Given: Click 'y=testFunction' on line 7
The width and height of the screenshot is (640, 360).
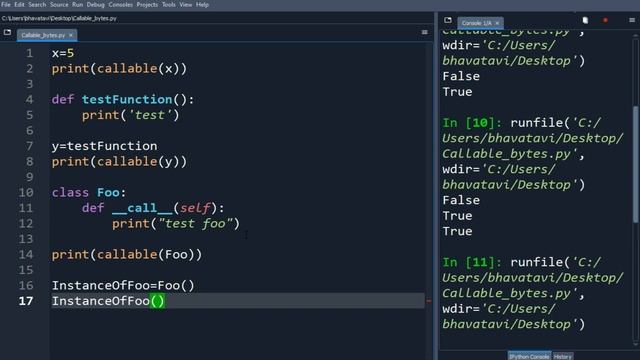Looking at the screenshot, I should click(104, 146).
